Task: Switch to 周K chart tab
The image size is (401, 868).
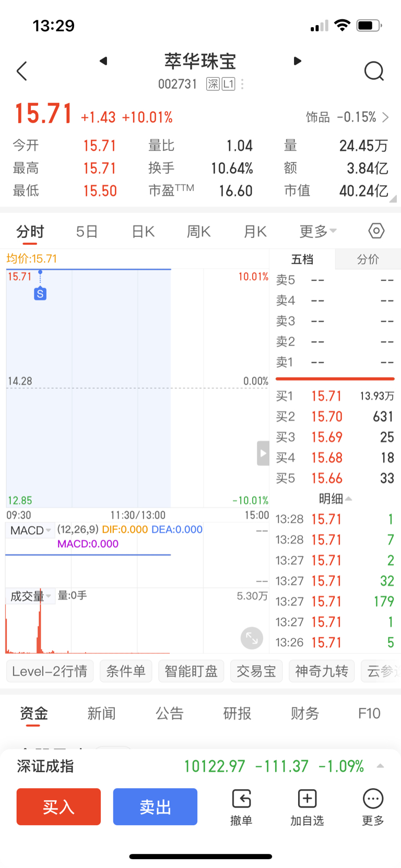Action: tap(199, 231)
